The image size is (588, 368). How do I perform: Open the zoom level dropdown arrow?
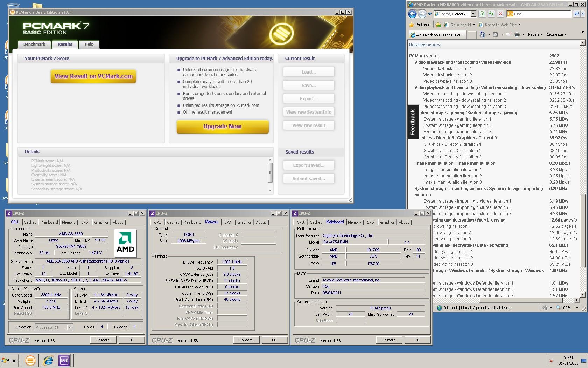577,308
